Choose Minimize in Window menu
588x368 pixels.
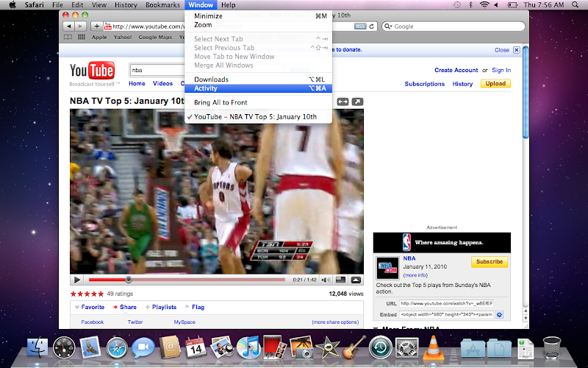[258, 15]
